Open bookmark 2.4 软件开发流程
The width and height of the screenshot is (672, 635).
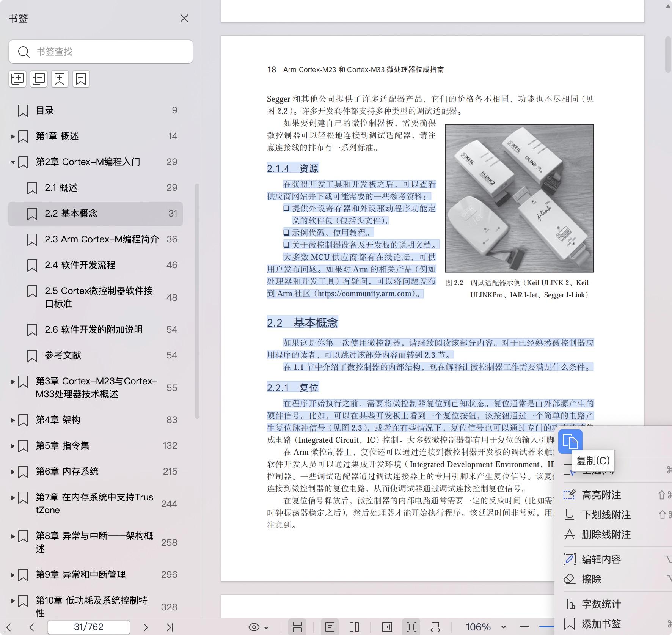click(80, 265)
